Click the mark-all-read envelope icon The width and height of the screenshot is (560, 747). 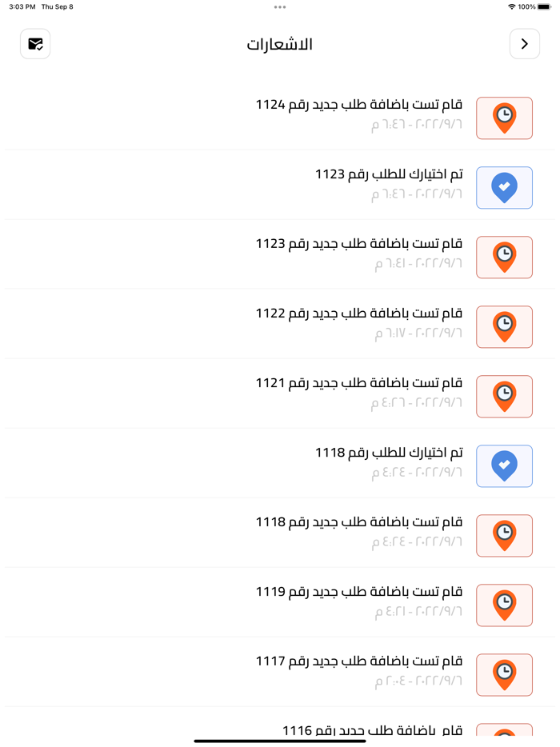(34, 44)
